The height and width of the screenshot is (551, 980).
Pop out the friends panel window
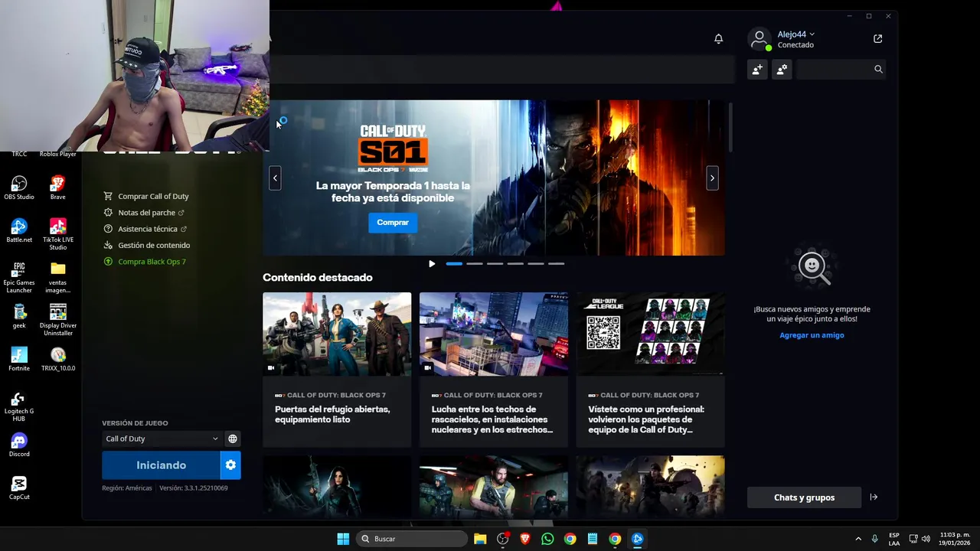[877, 39]
